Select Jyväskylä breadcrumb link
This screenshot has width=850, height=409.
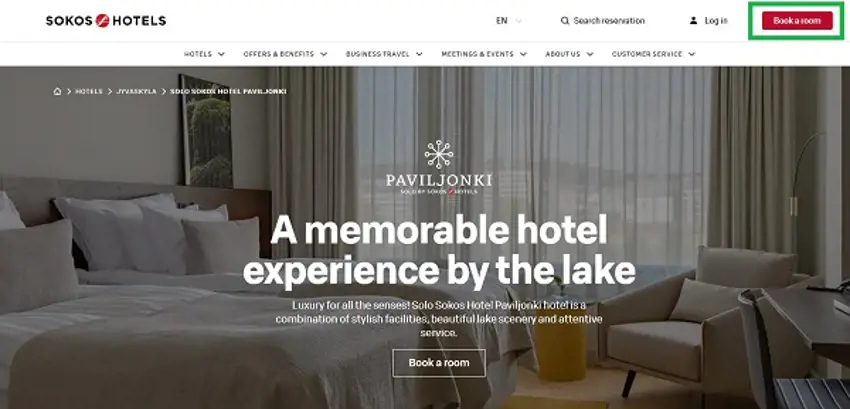tap(137, 92)
